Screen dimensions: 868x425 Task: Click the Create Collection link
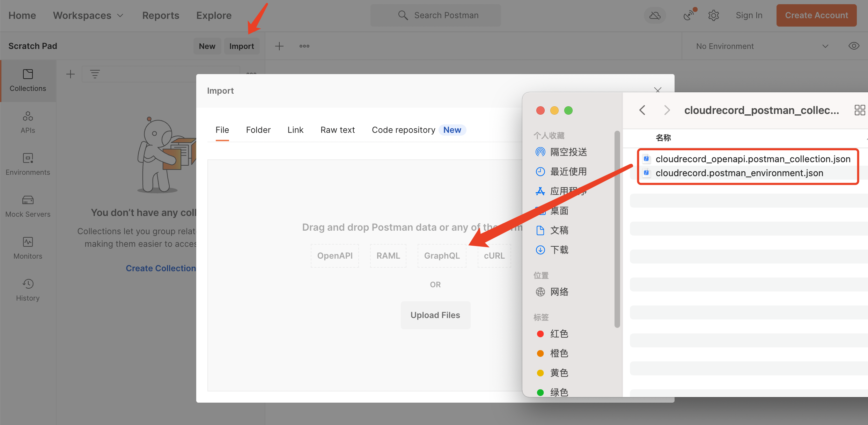(x=161, y=268)
